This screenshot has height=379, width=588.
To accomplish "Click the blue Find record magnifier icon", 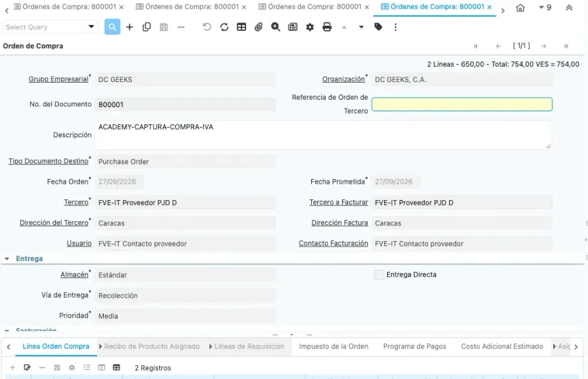I will [x=112, y=27].
